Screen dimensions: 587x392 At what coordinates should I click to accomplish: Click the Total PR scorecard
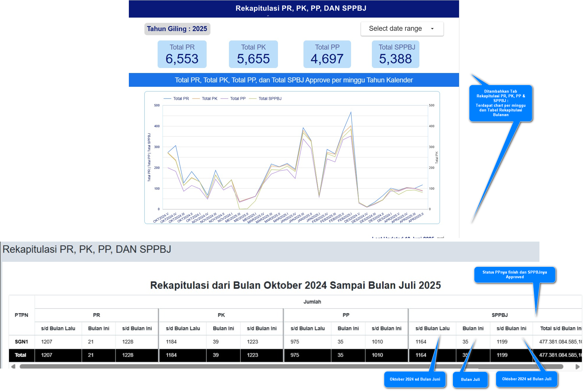point(182,54)
